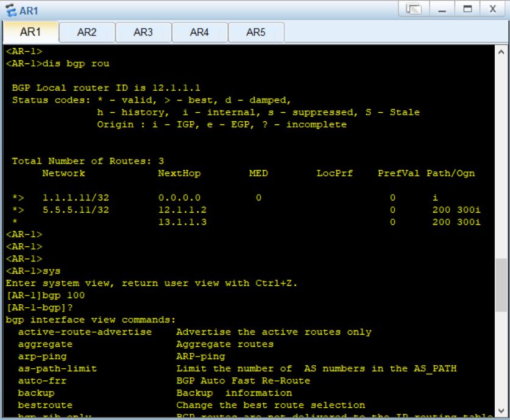Click 'active-route-advertise' command

coord(85,332)
